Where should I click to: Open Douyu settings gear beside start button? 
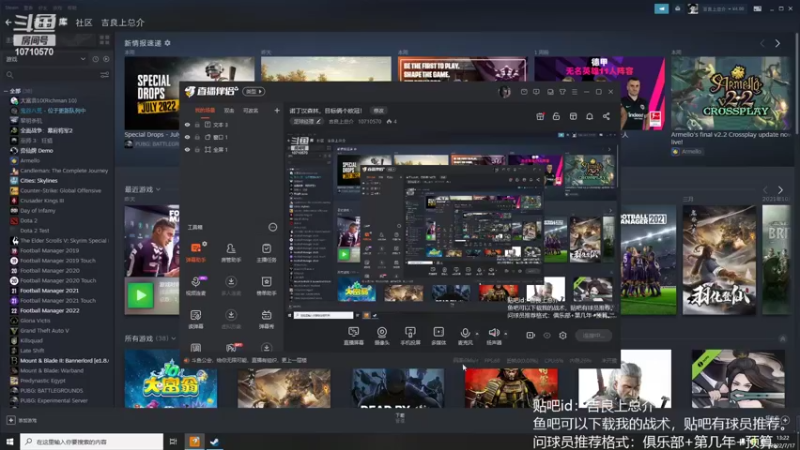pos(563,336)
